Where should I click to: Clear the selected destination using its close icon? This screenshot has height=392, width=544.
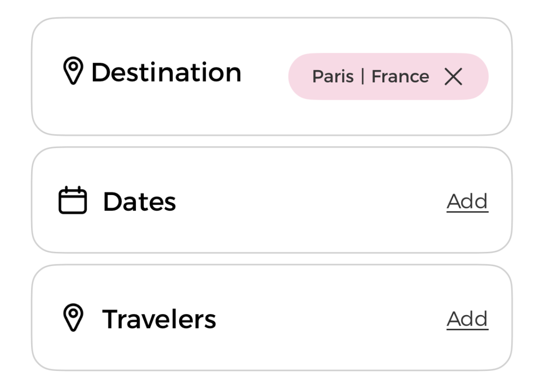click(x=454, y=77)
